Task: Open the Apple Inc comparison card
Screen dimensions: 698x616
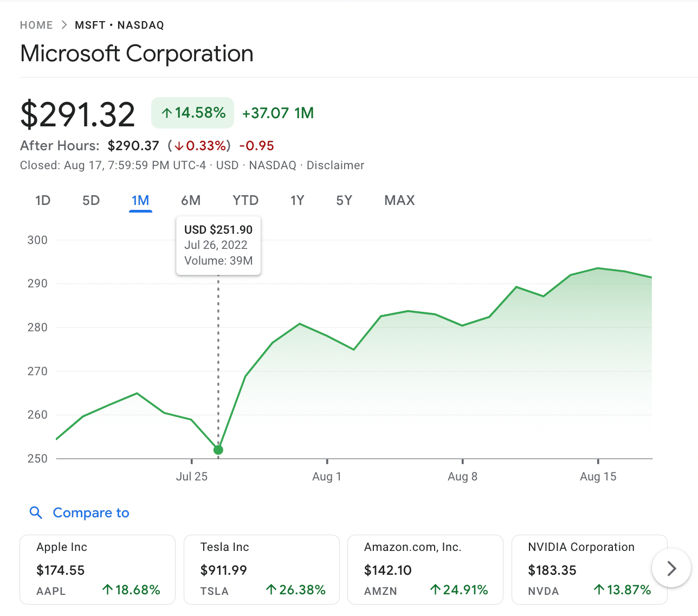Action: coord(98,569)
